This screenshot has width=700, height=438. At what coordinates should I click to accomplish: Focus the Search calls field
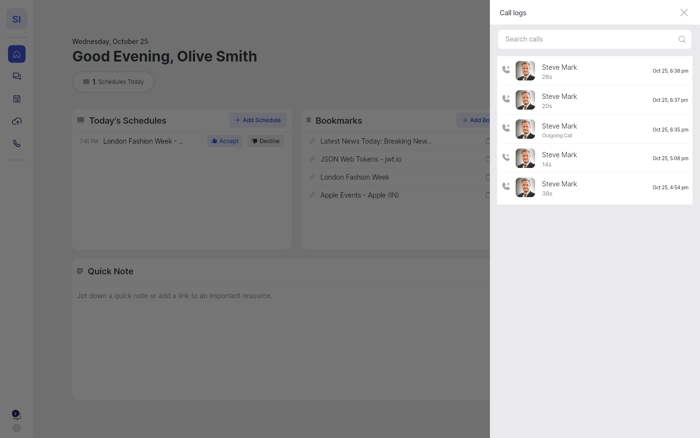595,39
